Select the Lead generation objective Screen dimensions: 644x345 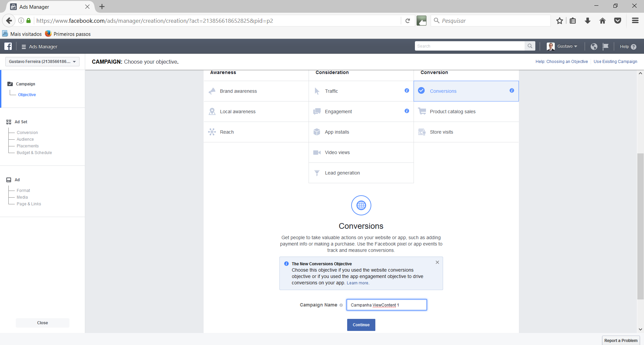point(361,173)
